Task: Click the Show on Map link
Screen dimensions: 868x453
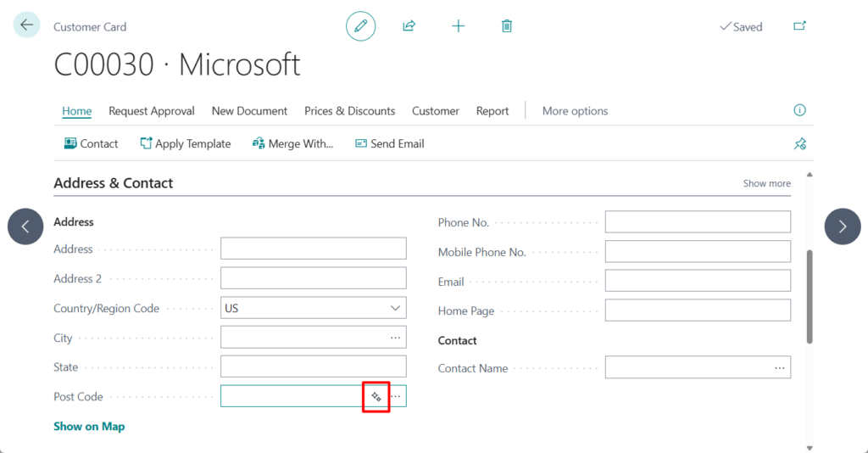Action: [x=89, y=426]
